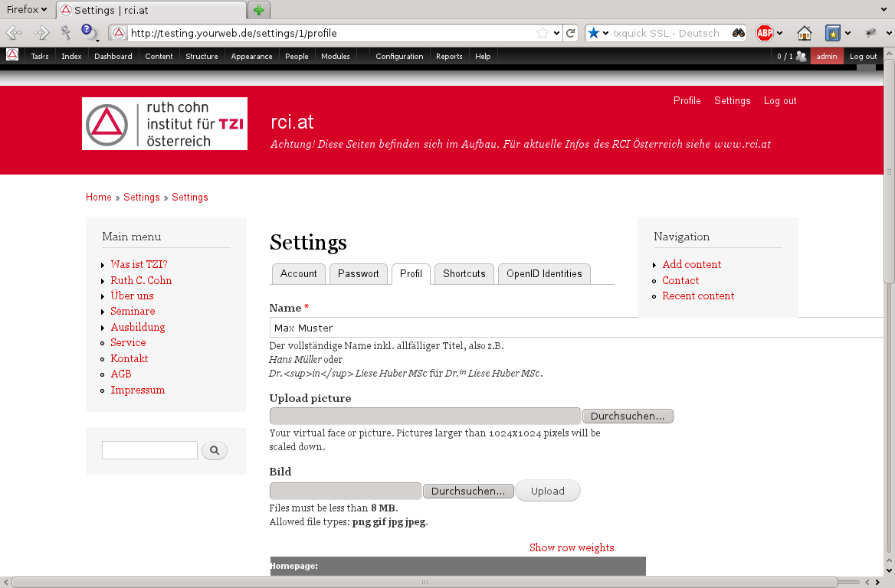This screenshot has width=895, height=588.
Task: Click the search binoculars icon in search bar
Action: [738, 33]
